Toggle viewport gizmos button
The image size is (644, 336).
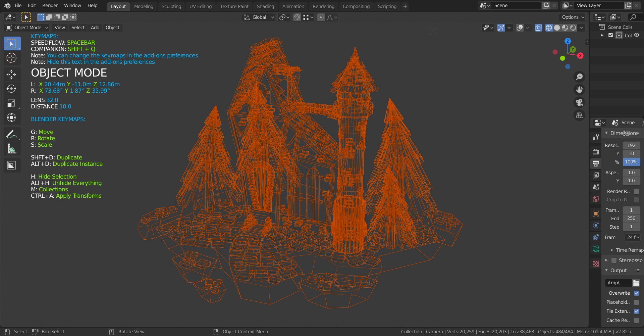[501, 28]
